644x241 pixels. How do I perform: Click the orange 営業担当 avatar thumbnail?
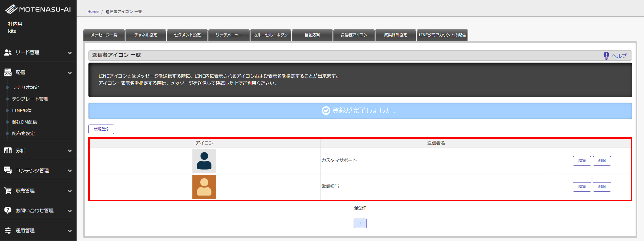click(204, 187)
